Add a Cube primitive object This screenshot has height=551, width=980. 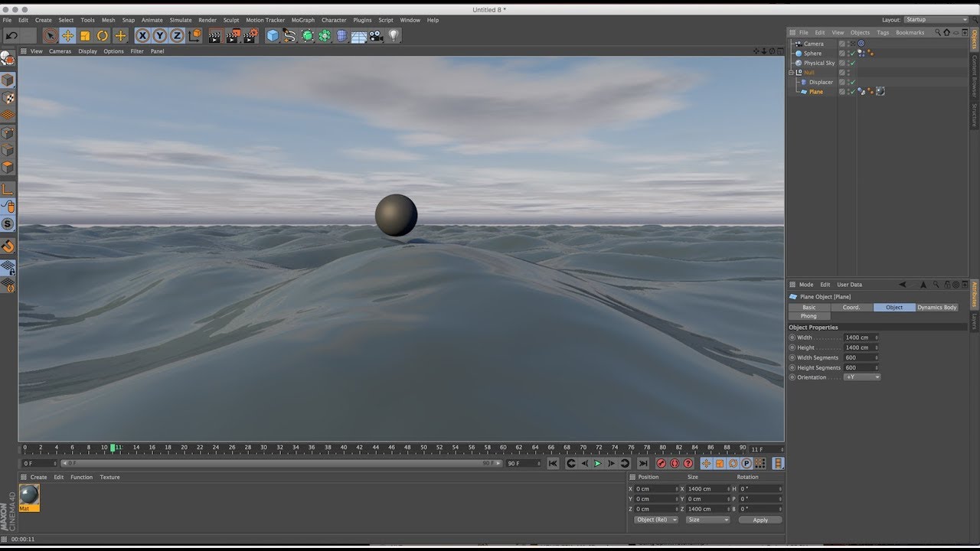click(x=273, y=35)
